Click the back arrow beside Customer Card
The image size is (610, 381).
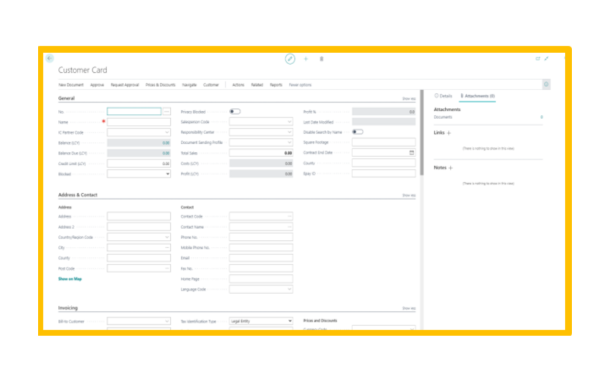click(x=49, y=58)
